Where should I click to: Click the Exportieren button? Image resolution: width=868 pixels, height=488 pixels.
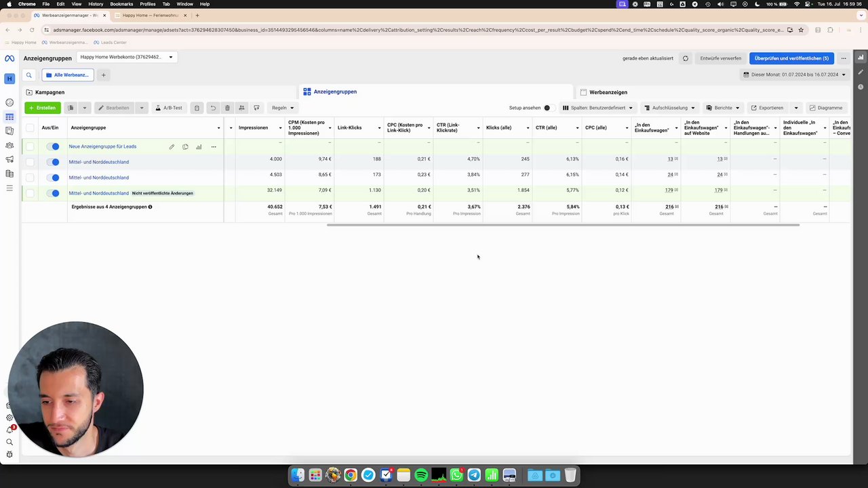(x=768, y=108)
